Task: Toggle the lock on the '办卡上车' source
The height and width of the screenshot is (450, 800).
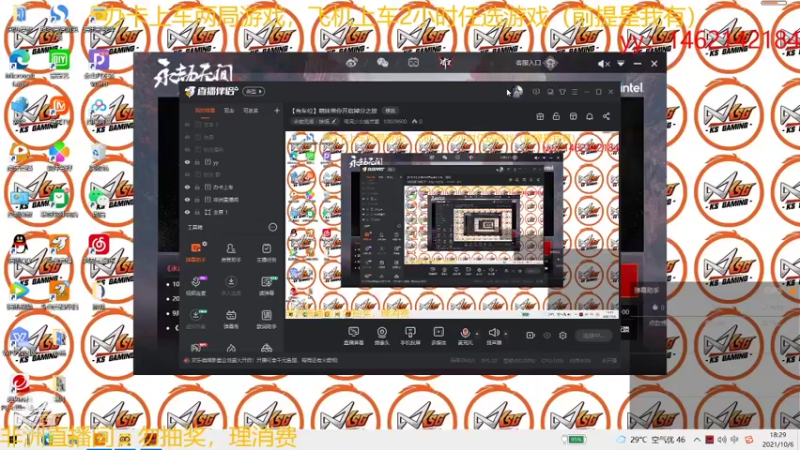Action: tap(197, 187)
